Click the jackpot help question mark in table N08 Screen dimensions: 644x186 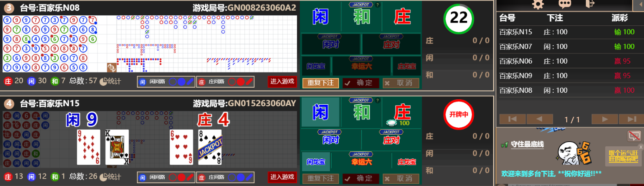(x=378, y=5)
